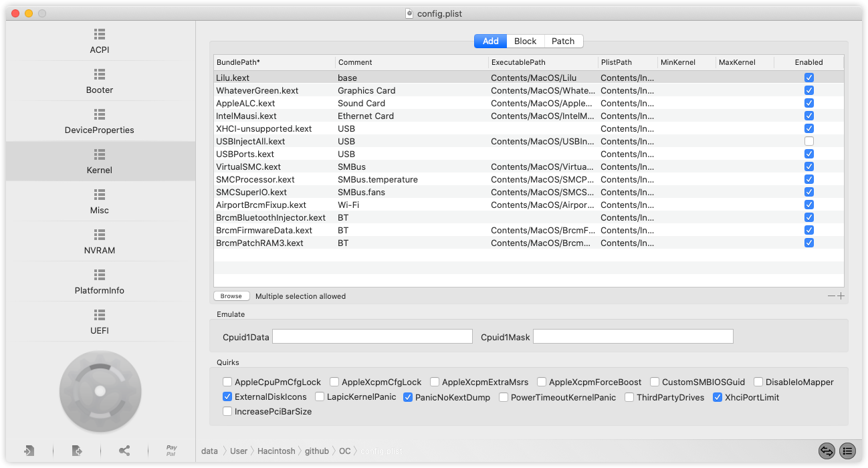Viewport: 868px width, 468px height.
Task: Open the PlatformInfo section in sidebar
Action: [x=100, y=282]
